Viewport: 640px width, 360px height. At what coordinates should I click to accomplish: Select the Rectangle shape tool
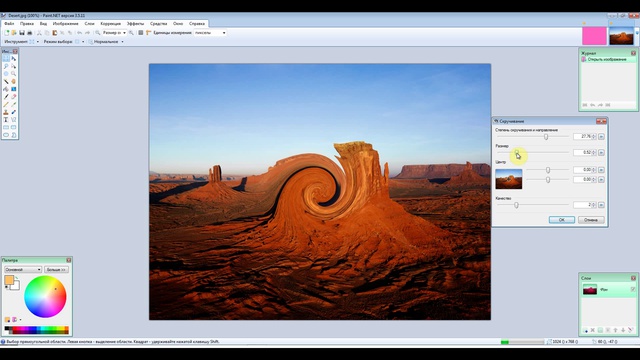pos(6,127)
